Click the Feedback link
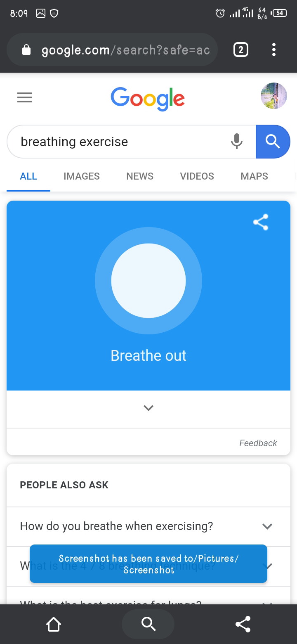 pyautogui.click(x=258, y=443)
